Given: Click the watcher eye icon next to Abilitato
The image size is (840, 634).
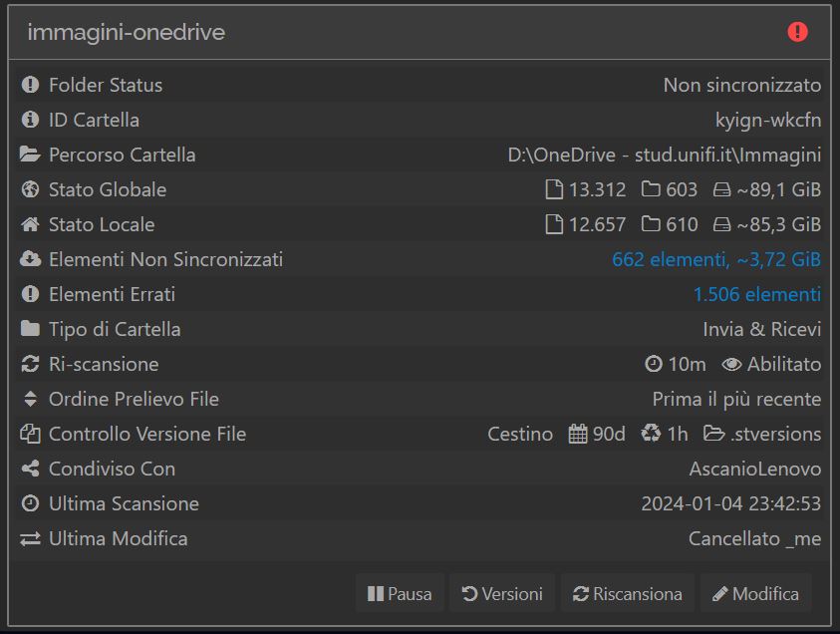Looking at the screenshot, I should coord(731,365).
